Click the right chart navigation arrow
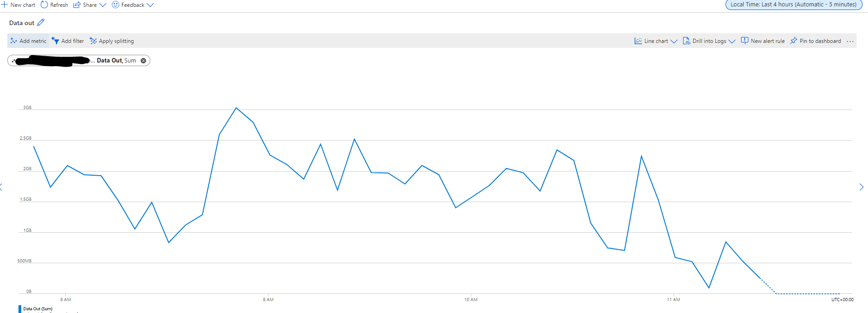The height and width of the screenshot is (313, 868). coord(861,187)
